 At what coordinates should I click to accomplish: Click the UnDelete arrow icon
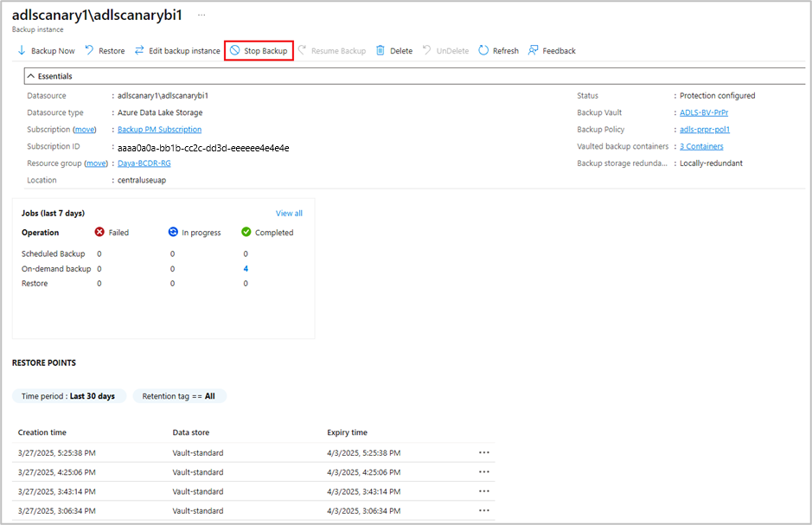(426, 50)
